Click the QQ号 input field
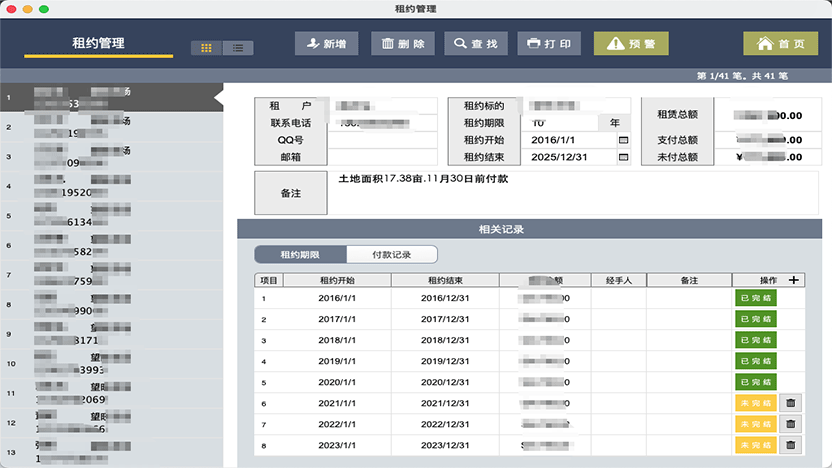Image resolution: width=832 pixels, height=468 pixels. click(x=383, y=140)
